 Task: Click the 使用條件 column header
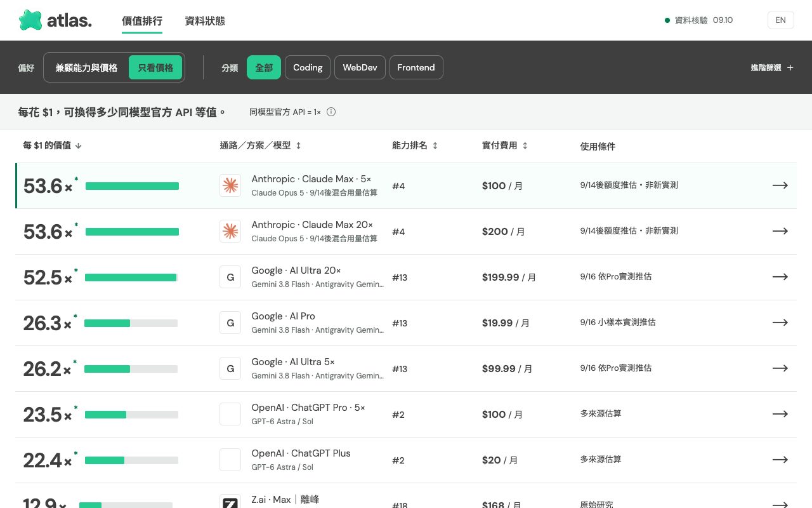coord(598,146)
